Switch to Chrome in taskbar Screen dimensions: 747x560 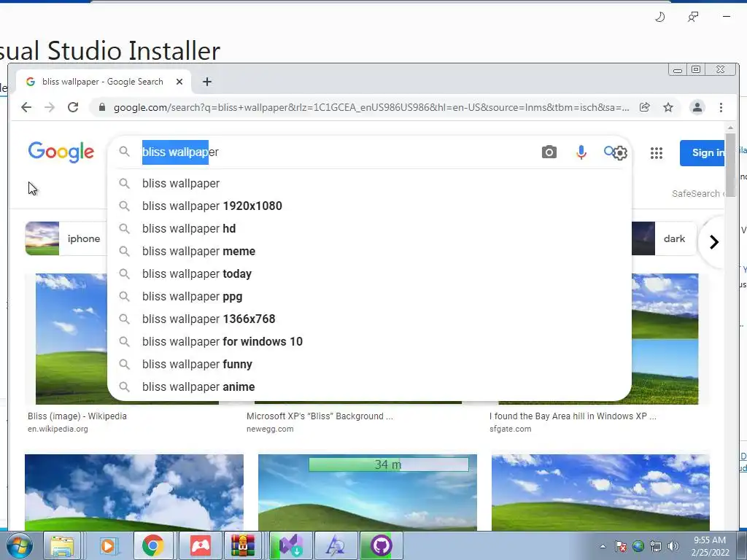153,545
